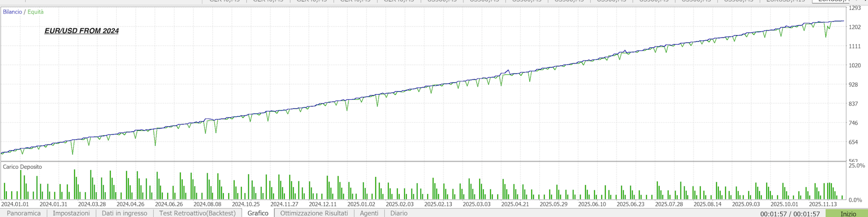Click the 2025.06.10 date label
This screenshot has width=868, height=217.
(592, 204)
